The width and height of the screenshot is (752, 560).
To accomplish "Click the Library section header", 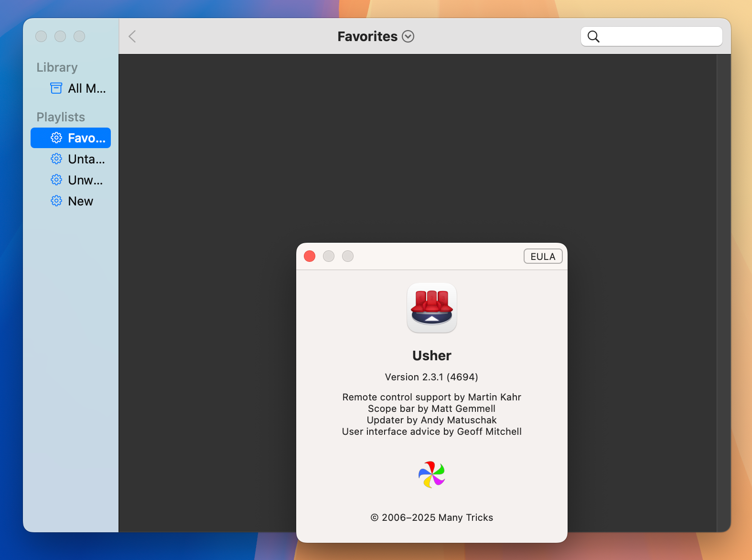I will click(x=57, y=67).
